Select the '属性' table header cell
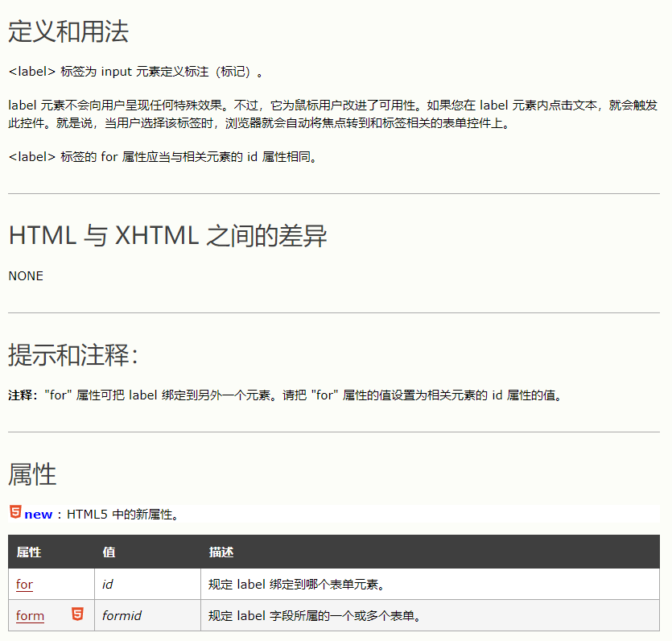The height and width of the screenshot is (641, 672). [26, 552]
